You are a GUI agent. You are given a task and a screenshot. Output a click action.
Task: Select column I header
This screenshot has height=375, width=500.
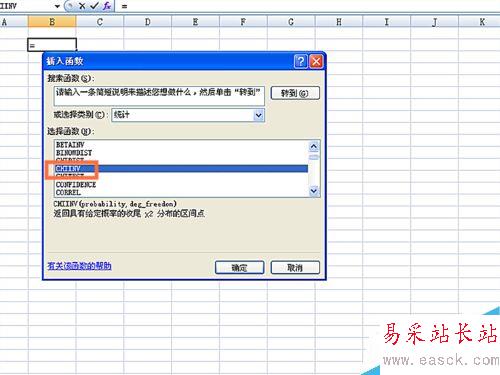(387, 22)
